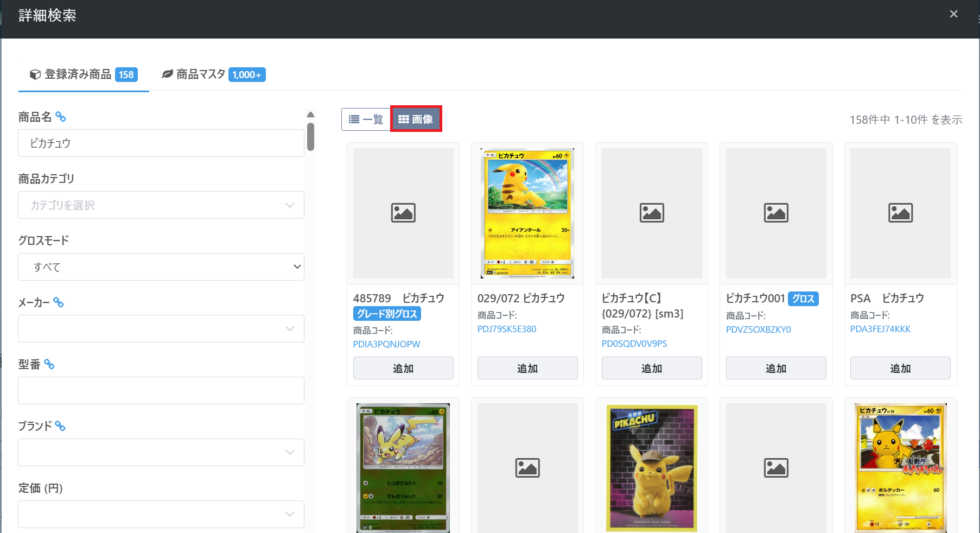The image size is (980, 533).
Task: Select 画像 grid view
Action: pyautogui.click(x=416, y=119)
